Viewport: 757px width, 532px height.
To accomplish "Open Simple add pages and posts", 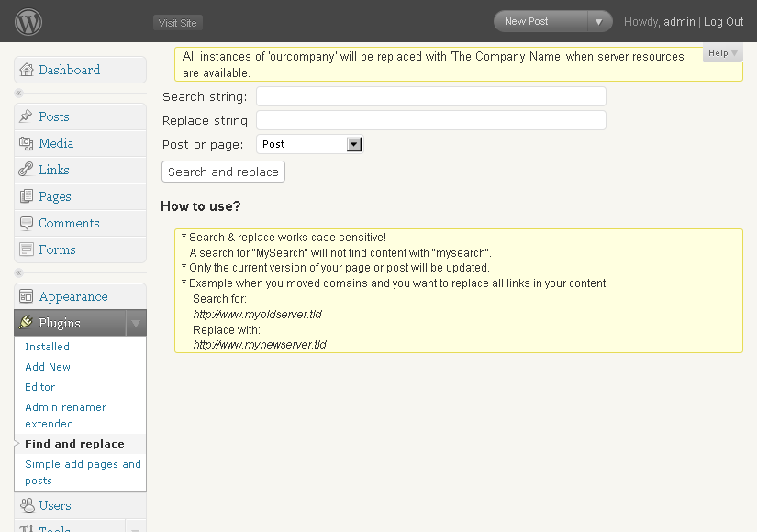I will click(83, 472).
